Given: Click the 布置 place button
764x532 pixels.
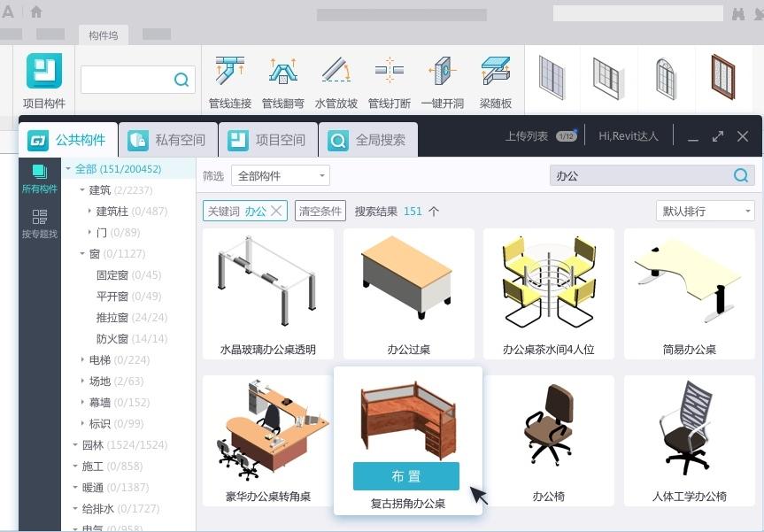Looking at the screenshot, I should 405,476.
